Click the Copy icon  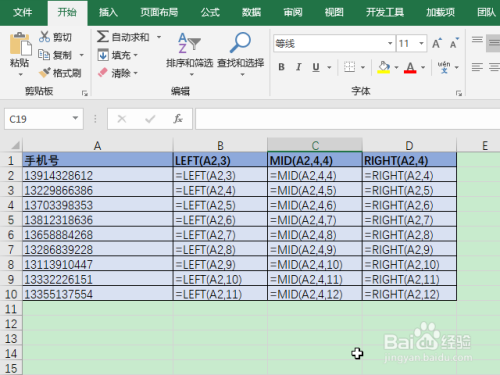click(x=44, y=54)
